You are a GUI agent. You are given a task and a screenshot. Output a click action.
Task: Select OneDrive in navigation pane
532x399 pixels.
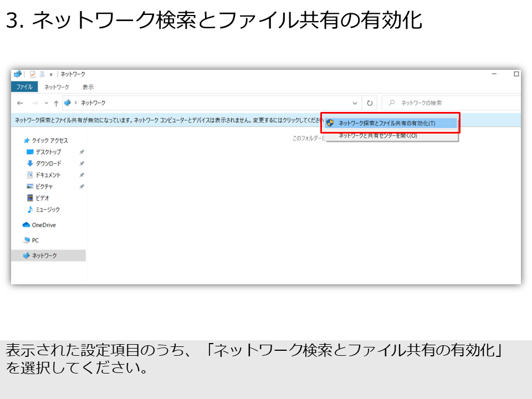click(x=44, y=225)
